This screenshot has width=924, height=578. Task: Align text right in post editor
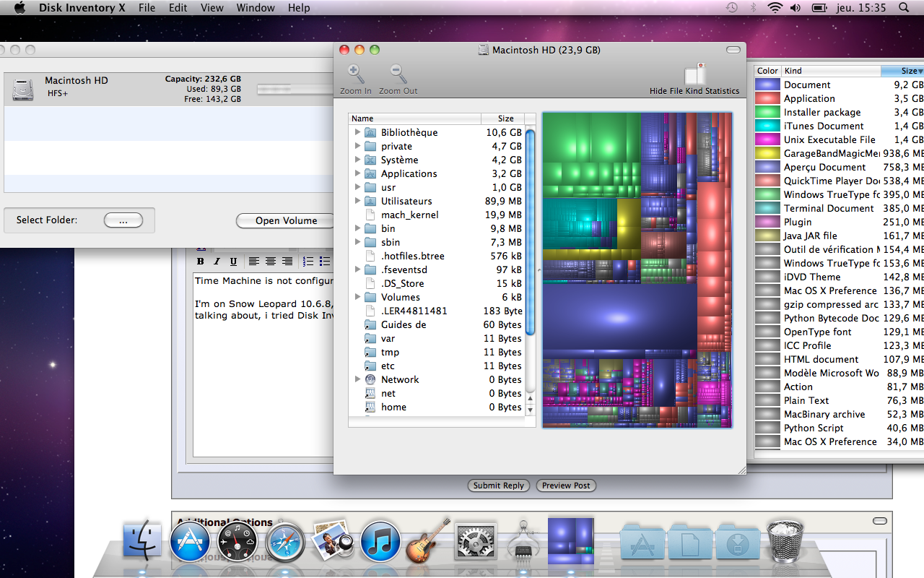[287, 262]
